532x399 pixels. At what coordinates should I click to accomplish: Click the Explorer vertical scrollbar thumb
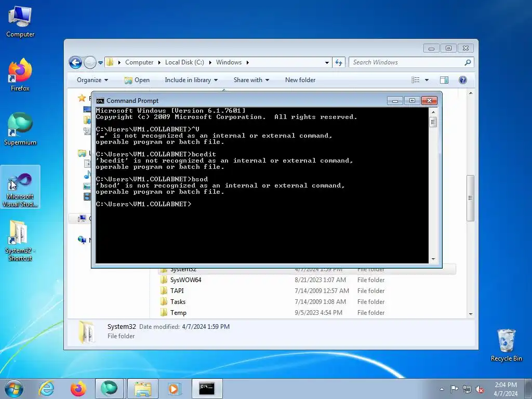470,198
